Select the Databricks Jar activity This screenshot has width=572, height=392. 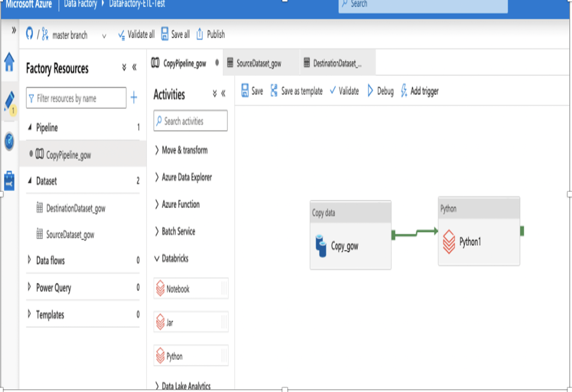pos(191,322)
